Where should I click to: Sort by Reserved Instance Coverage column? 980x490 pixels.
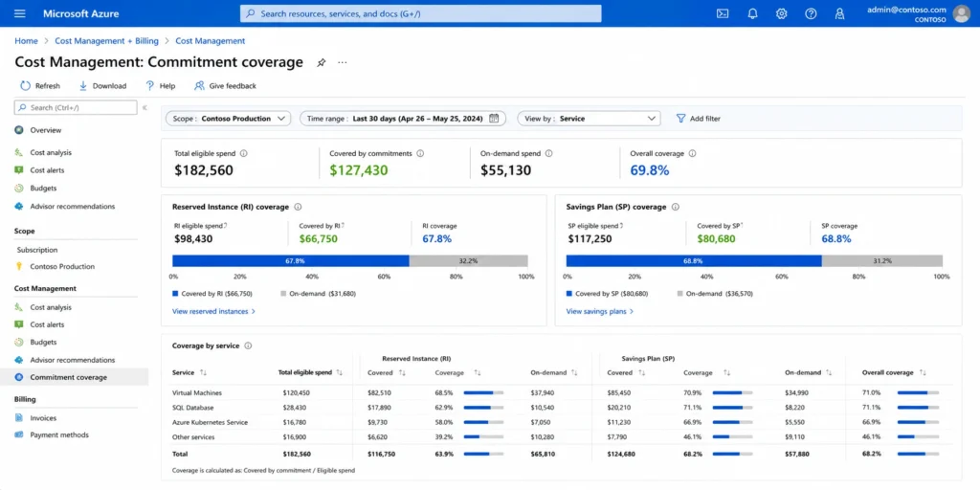(x=477, y=372)
